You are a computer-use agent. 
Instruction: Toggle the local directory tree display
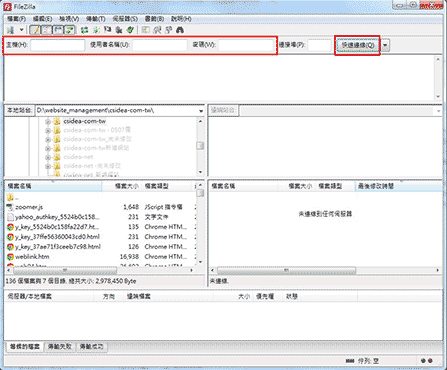[x=46, y=30]
